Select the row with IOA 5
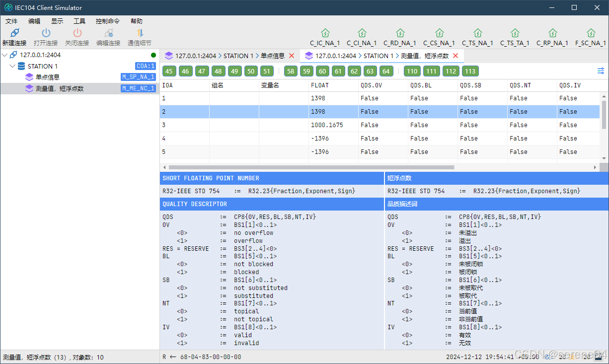The height and width of the screenshot is (364, 609). 380,152
